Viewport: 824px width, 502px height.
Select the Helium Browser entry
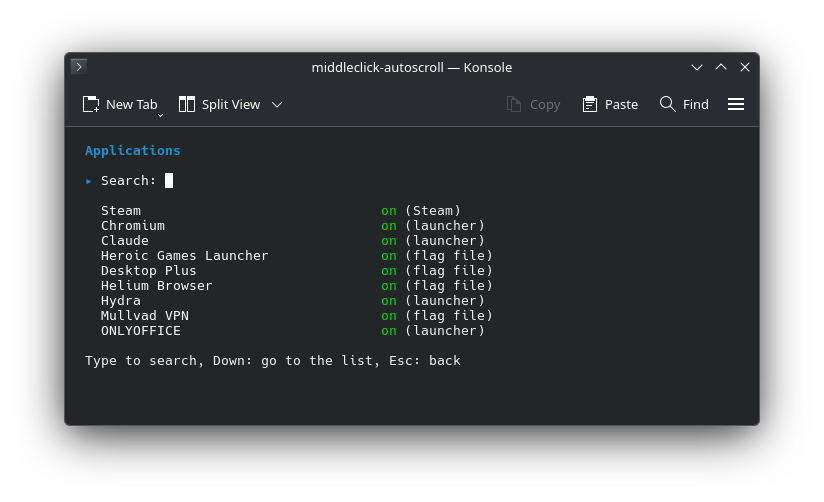157,286
